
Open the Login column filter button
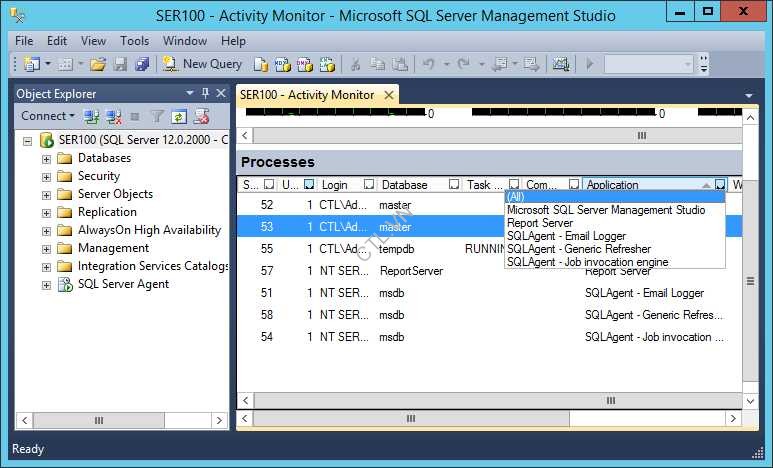click(x=369, y=184)
